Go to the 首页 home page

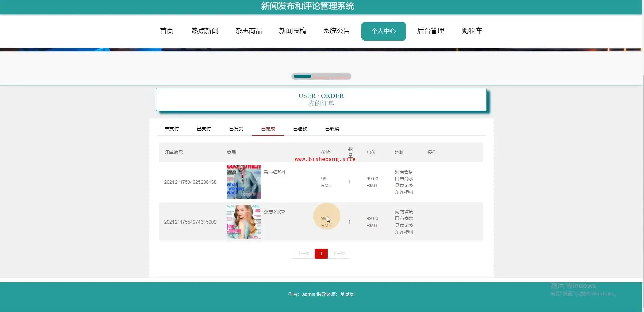pyautogui.click(x=166, y=31)
